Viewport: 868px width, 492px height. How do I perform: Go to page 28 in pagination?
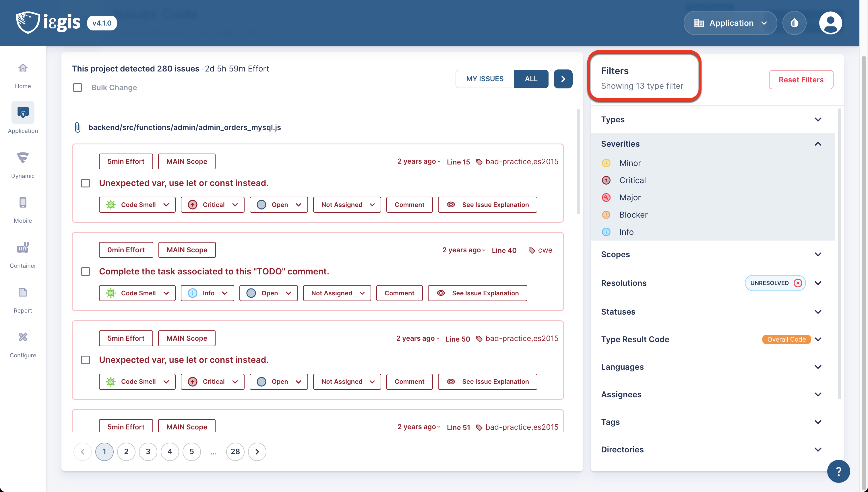(x=235, y=452)
